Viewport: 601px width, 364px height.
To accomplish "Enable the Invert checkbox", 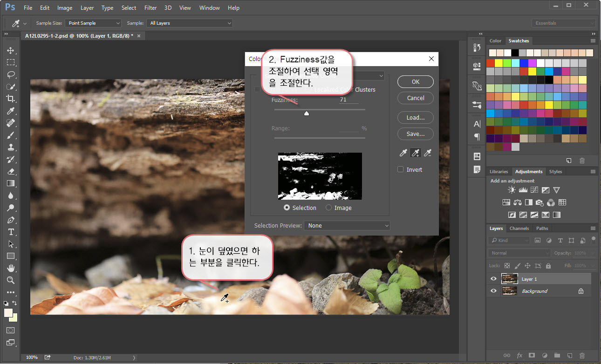I will [400, 169].
